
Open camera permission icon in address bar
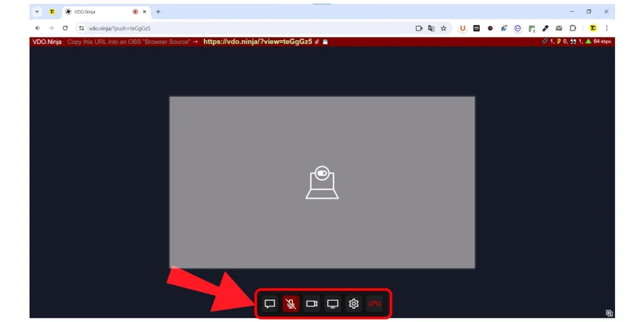pyautogui.click(x=419, y=28)
